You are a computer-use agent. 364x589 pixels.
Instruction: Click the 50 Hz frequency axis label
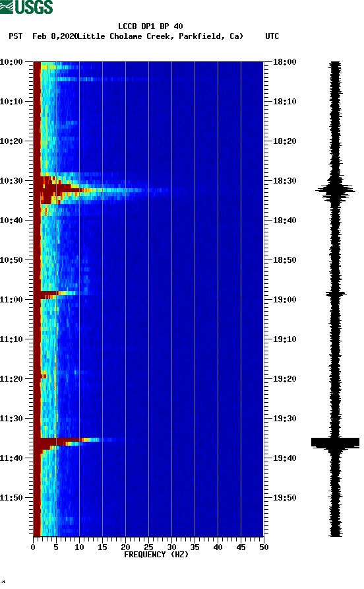coord(264,547)
